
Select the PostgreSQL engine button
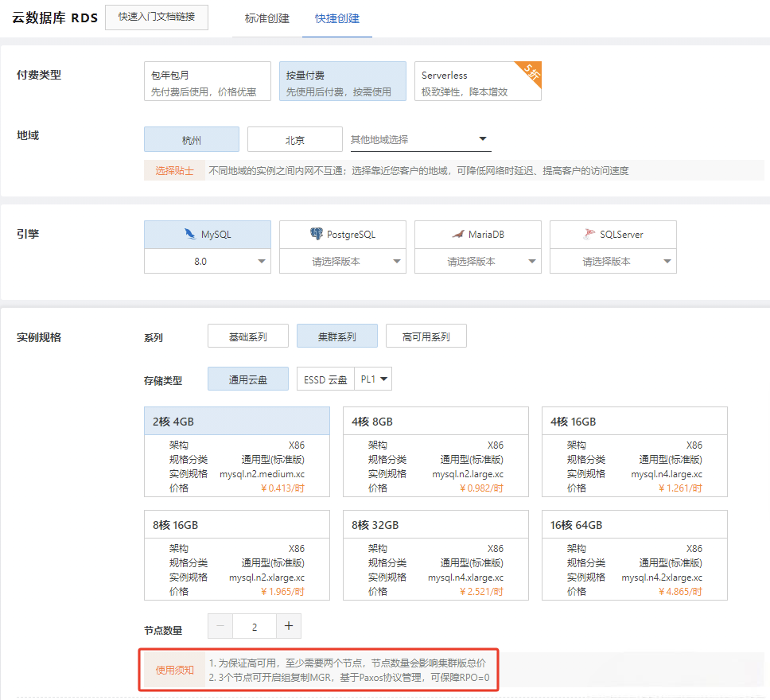pos(343,235)
